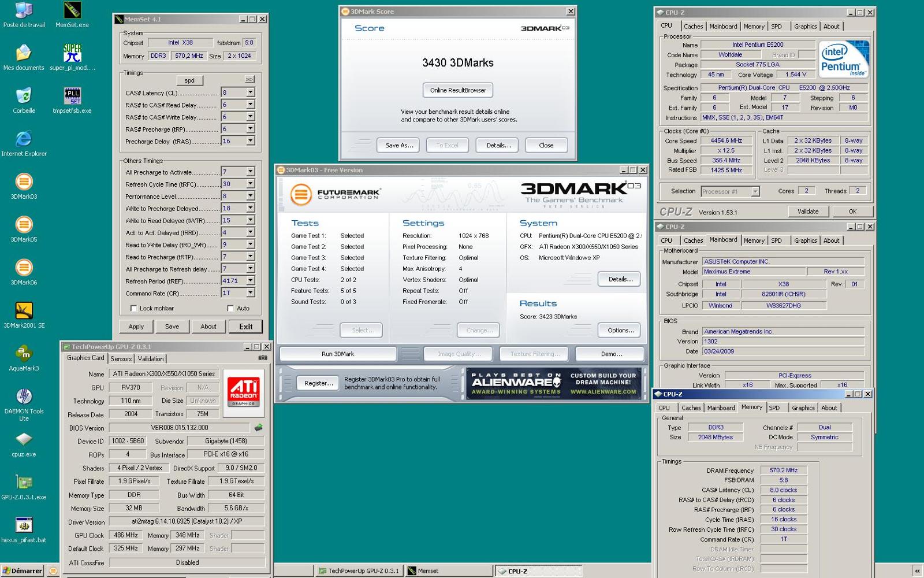The height and width of the screenshot is (578, 924).
Task: Open the Poste de travail desktop icon
Action: coord(24,15)
